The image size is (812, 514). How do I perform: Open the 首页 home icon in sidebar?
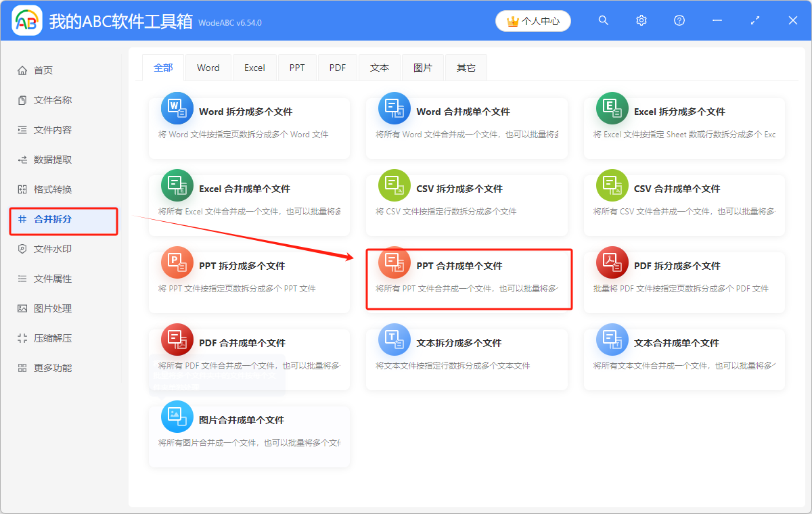[21, 70]
